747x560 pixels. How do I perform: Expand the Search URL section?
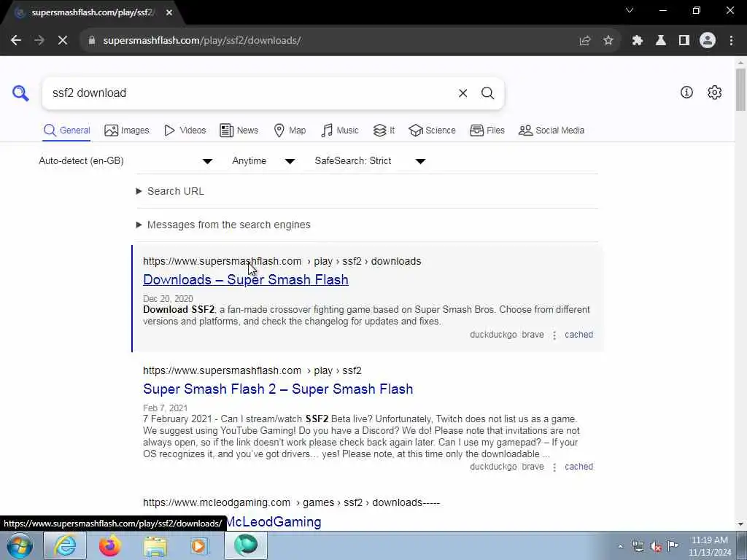(x=170, y=191)
